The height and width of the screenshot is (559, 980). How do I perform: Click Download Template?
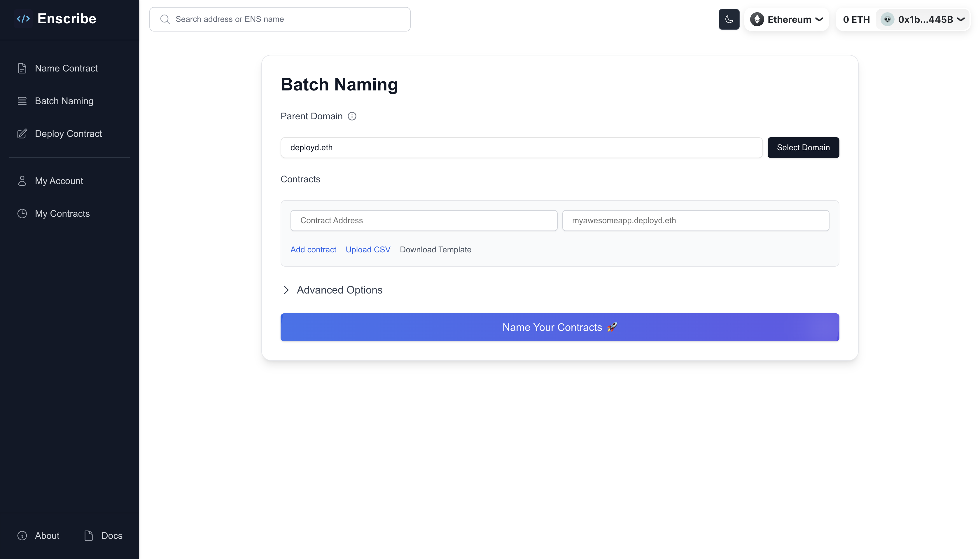click(x=435, y=249)
